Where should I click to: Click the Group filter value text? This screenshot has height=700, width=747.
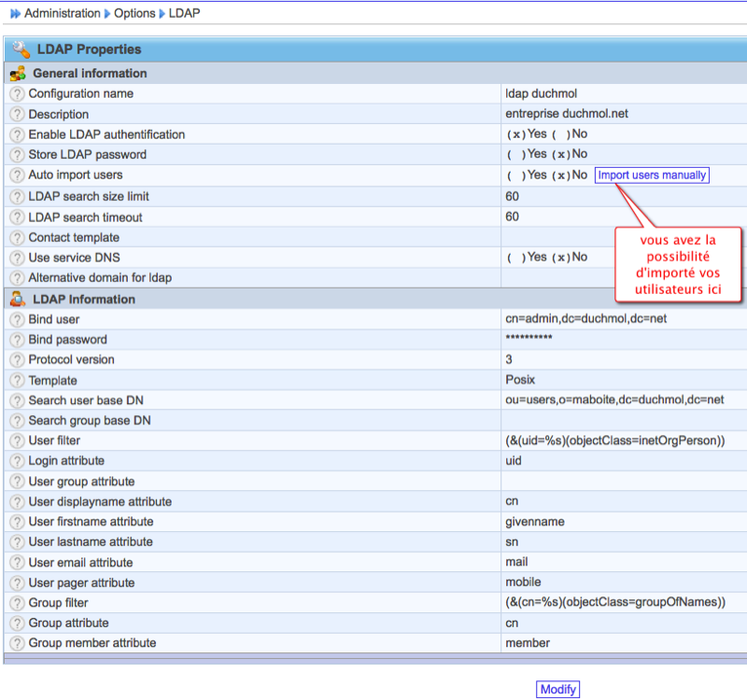pyautogui.click(x=614, y=603)
